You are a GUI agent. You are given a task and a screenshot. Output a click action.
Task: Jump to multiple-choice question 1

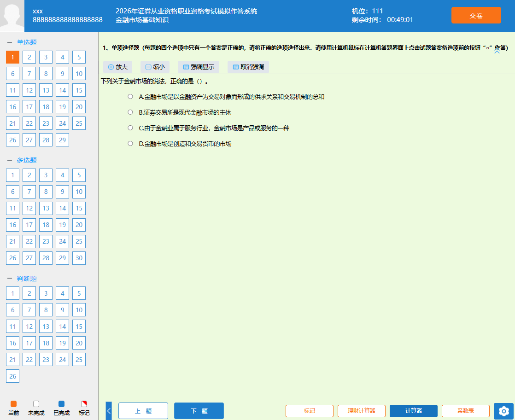coord(13,175)
